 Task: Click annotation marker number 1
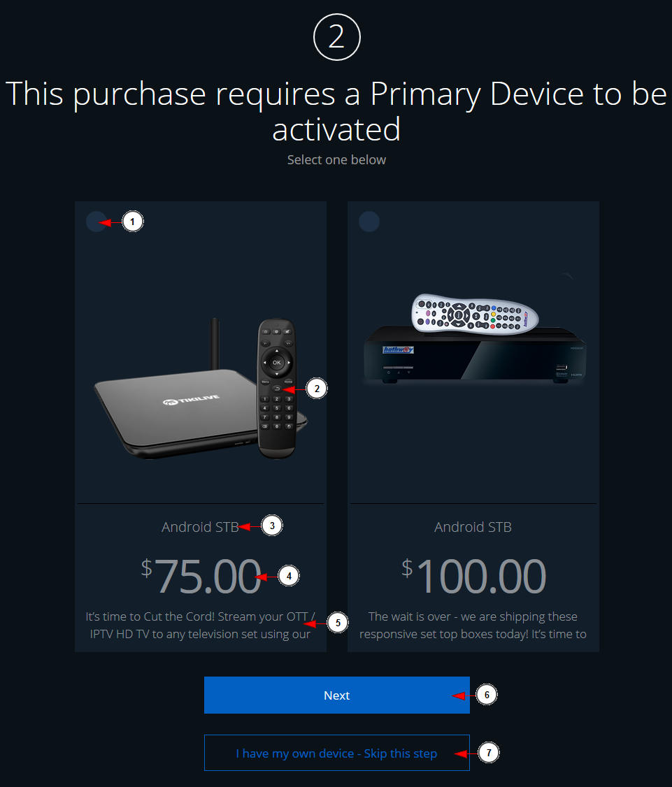coord(133,222)
